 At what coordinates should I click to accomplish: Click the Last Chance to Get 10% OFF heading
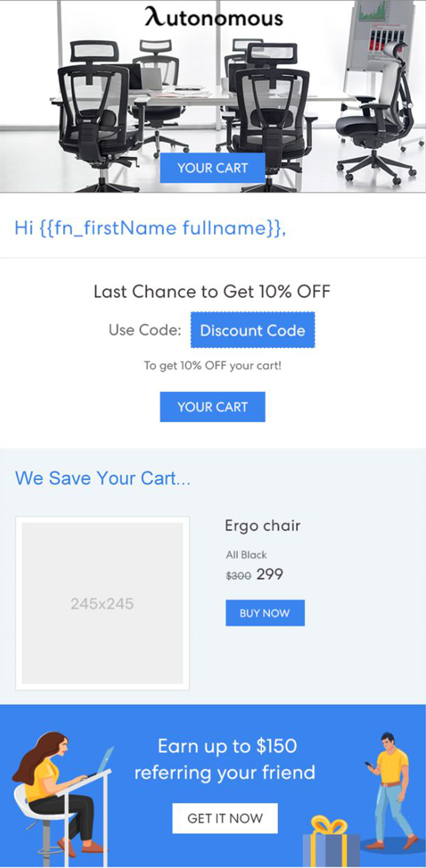point(212,291)
